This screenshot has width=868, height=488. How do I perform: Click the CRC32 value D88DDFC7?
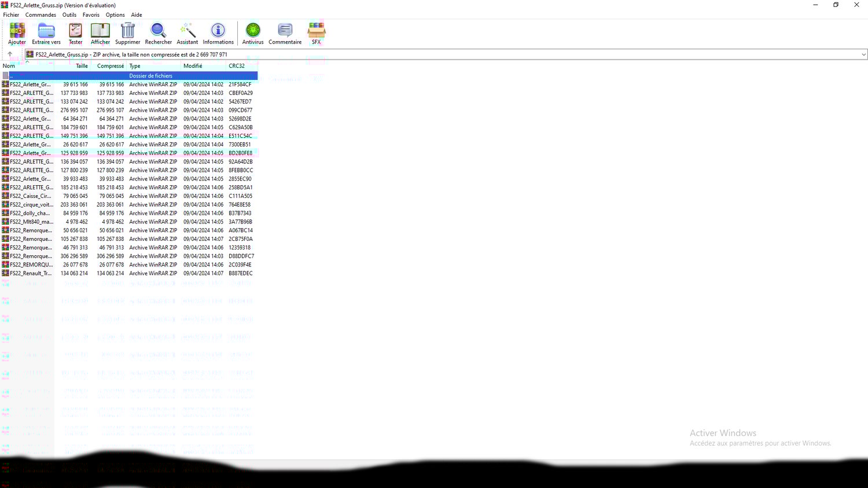coord(241,256)
